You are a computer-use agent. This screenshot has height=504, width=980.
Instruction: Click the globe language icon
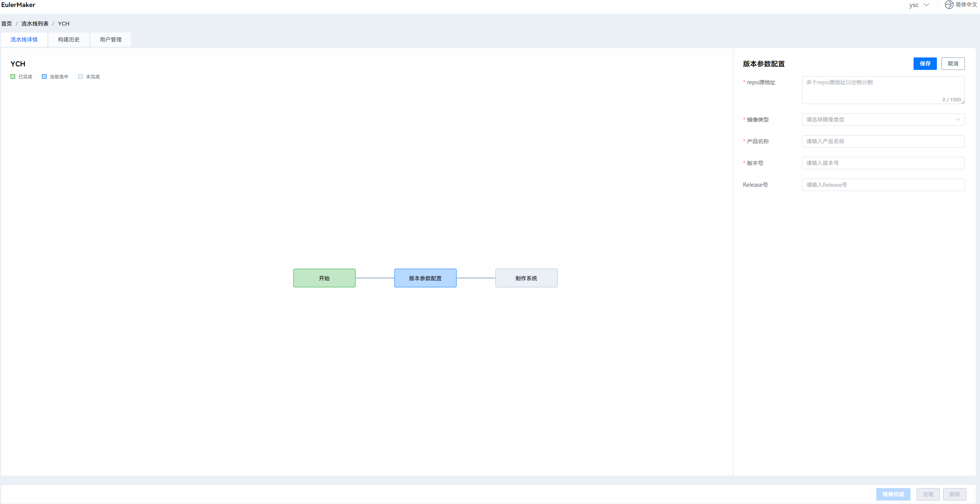point(949,5)
